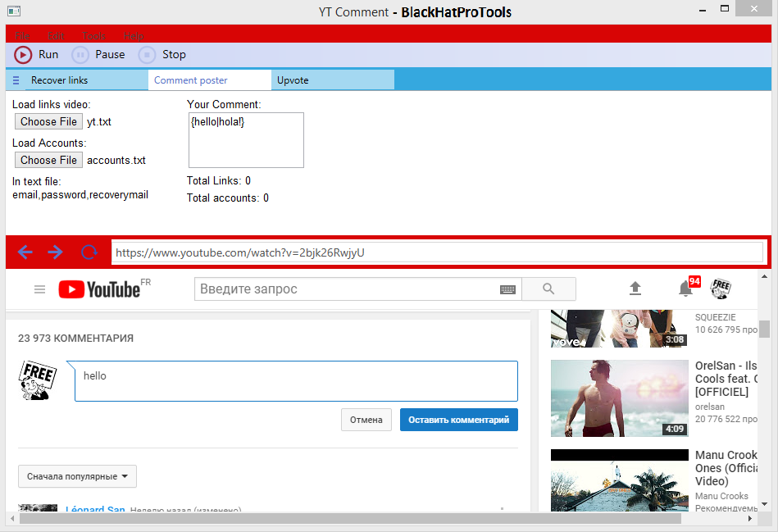Click the FREE avatar beside comment box
778x532 pixels.
pyautogui.click(x=38, y=380)
